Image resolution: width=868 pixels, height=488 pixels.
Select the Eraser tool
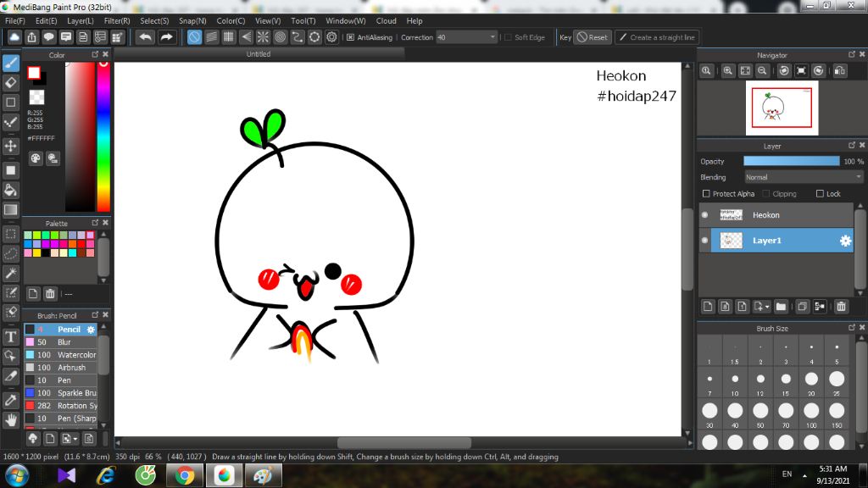(x=10, y=83)
